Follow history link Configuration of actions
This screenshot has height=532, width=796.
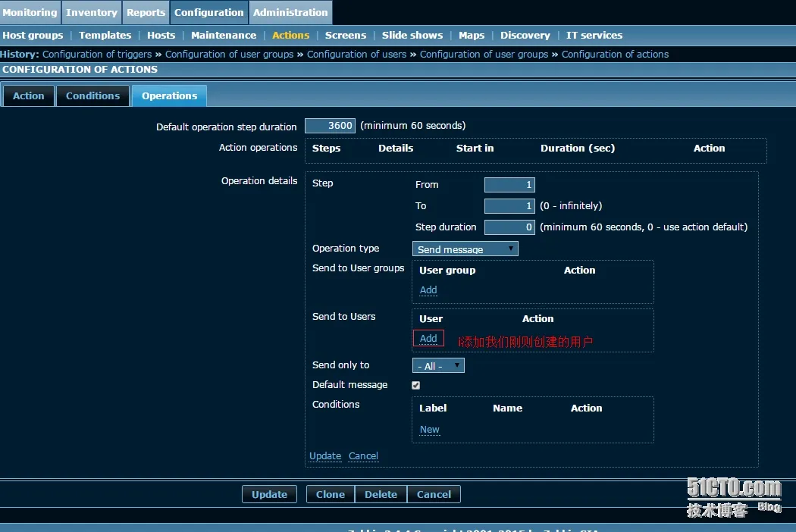pos(615,55)
